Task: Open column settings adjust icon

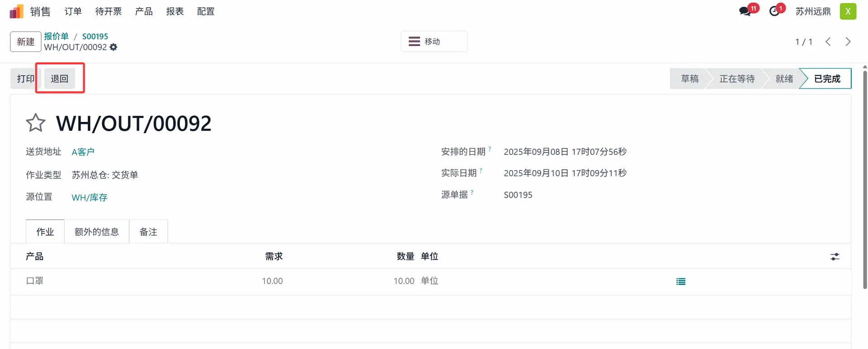Action: tap(835, 256)
